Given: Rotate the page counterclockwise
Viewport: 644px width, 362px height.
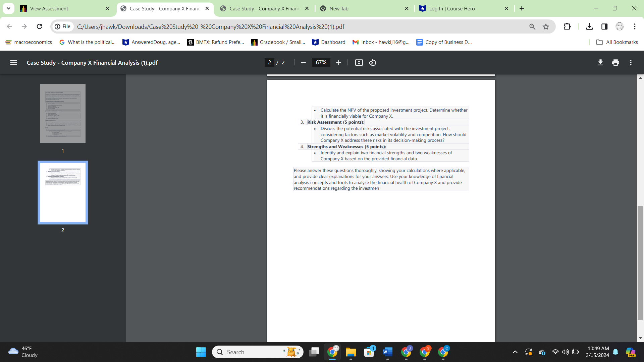Looking at the screenshot, I should click(x=372, y=62).
